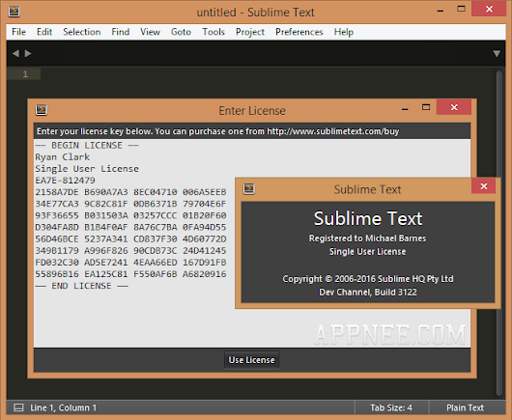Viewport: 512px width, 420px height.
Task: Close the Enter License window
Action: 454,107
